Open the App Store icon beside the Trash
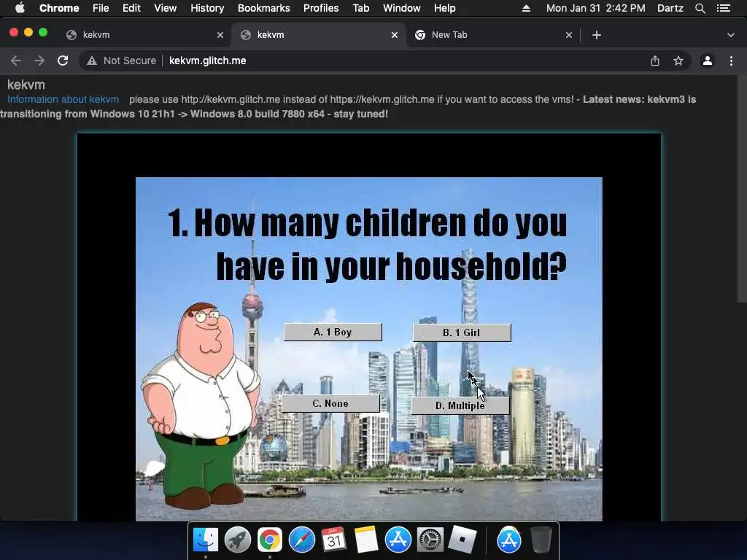Image resolution: width=747 pixels, height=560 pixels. [508, 540]
